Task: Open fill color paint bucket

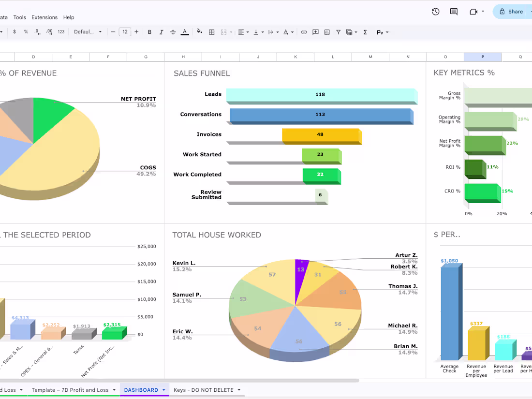Action: [199, 32]
